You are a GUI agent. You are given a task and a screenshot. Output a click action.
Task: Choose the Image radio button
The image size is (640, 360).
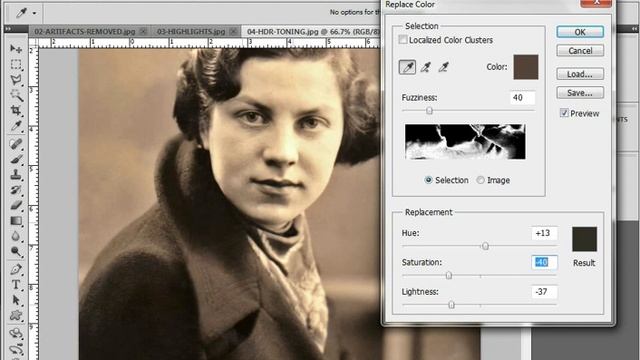pos(480,180)
